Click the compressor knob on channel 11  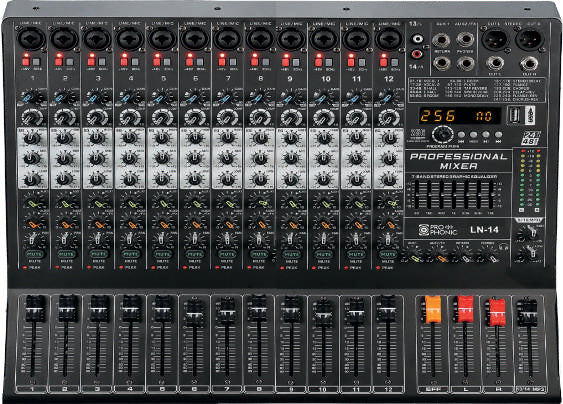pyautogui.click(x=356, y=117)
